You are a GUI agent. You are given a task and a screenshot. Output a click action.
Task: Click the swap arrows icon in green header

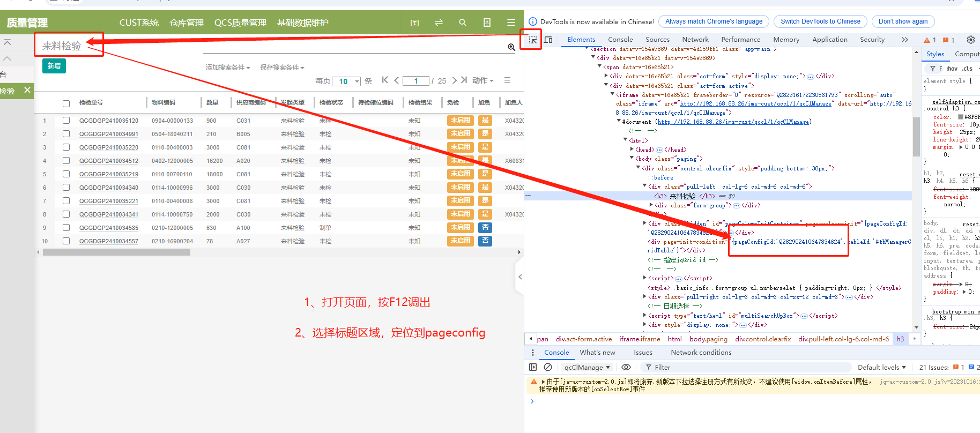pos(439,23)
